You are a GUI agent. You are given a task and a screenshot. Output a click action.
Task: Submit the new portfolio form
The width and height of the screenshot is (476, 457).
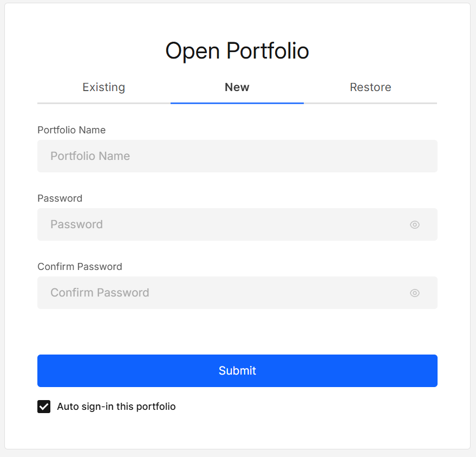(x=237, y=371)
